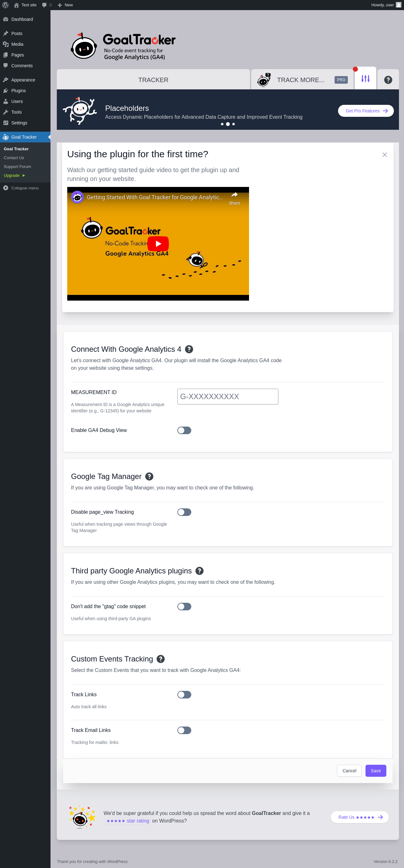Screen dimensions: 404x868
Task: Open the New content dropdown in admin bar
Action: pyautogui.click(x=65, y=5)
